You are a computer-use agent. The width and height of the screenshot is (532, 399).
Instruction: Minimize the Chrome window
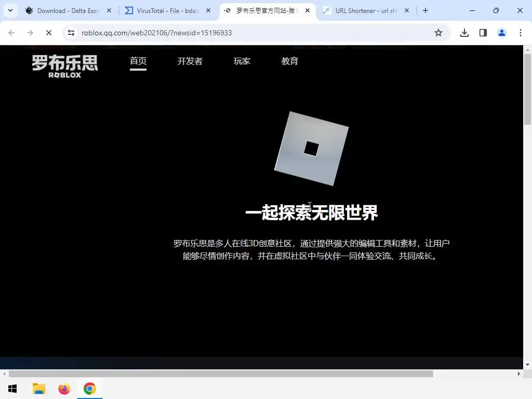pos(472,10)
